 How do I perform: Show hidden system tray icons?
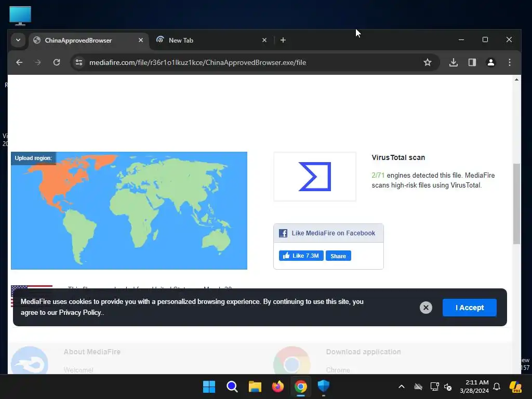point(402,387)
